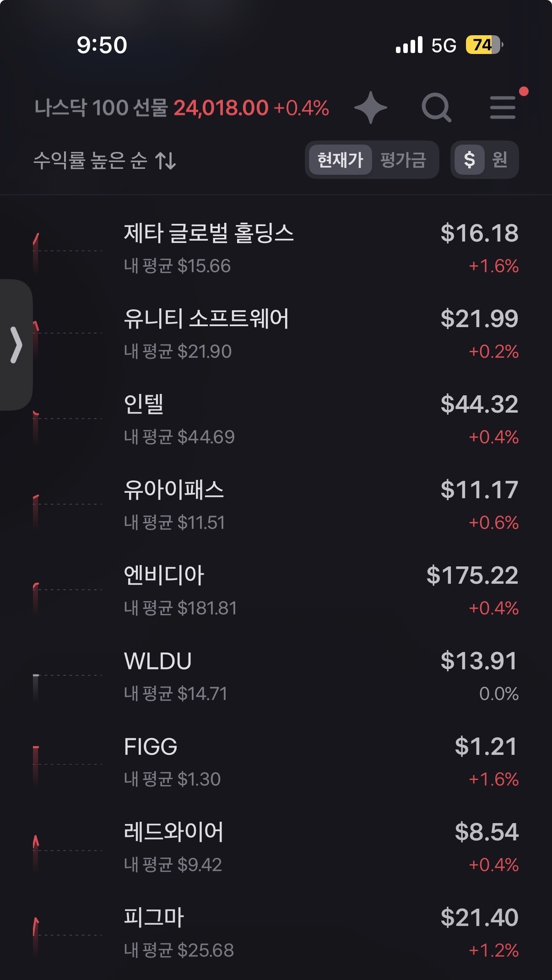Tap the sparkle AI star icon
552x980 pixels.
tap(370, 108)
